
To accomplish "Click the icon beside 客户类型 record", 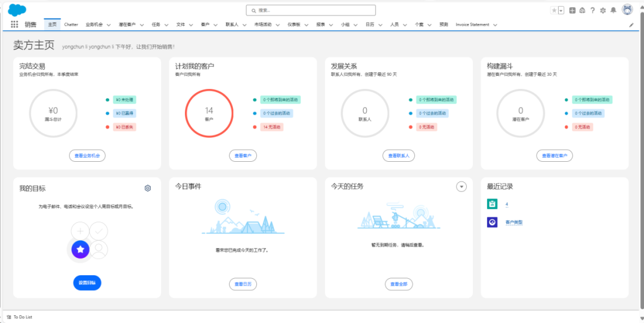I will coord(492,222).
